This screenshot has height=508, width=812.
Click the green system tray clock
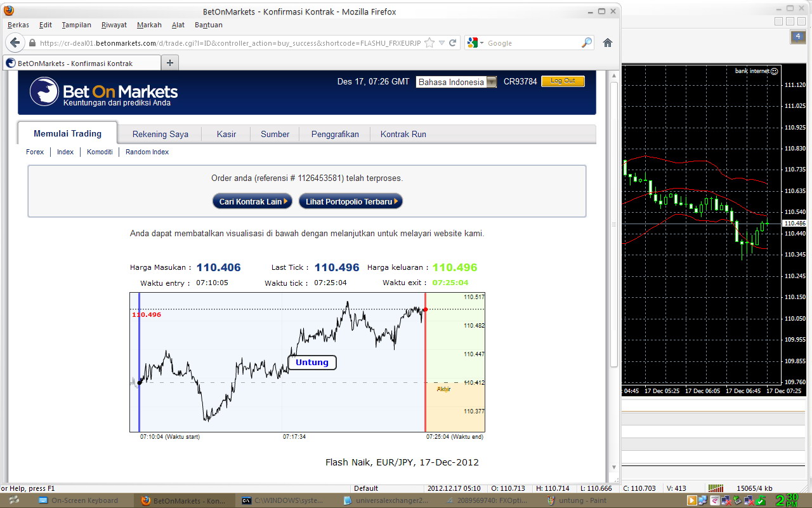787,500
